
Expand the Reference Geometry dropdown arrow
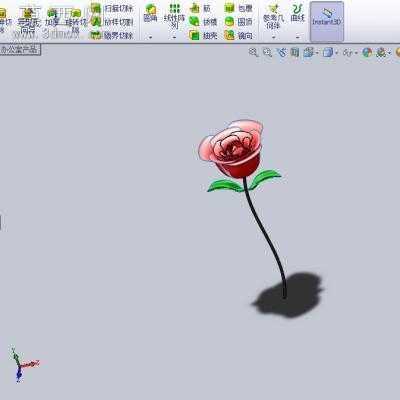[x=274, y=37]
